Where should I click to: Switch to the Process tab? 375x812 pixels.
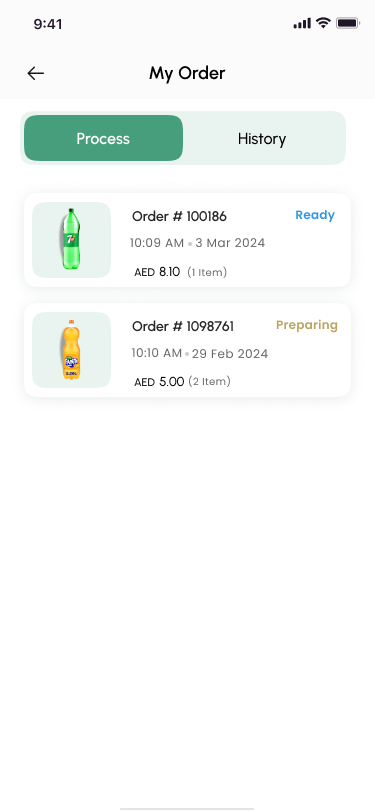pos(103,138)
